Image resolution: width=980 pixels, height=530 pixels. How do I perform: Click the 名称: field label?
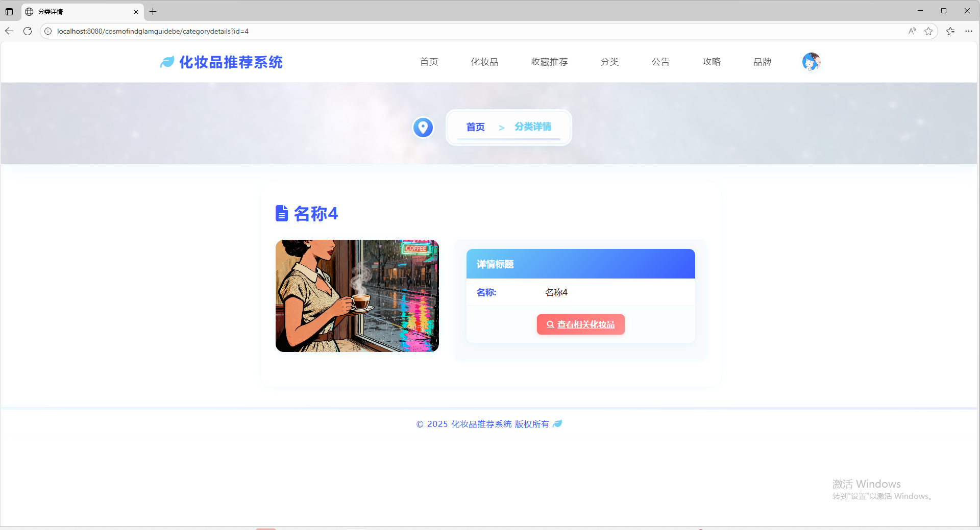(x=486, y=292)
